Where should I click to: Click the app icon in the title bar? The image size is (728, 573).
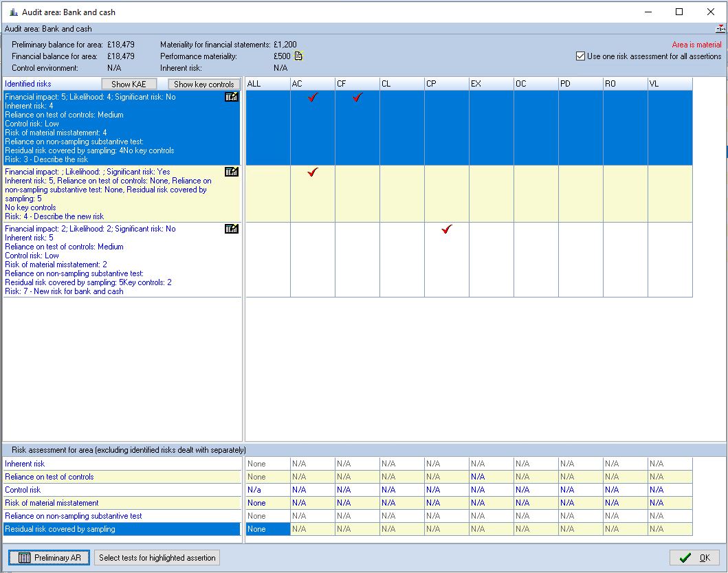14,12
